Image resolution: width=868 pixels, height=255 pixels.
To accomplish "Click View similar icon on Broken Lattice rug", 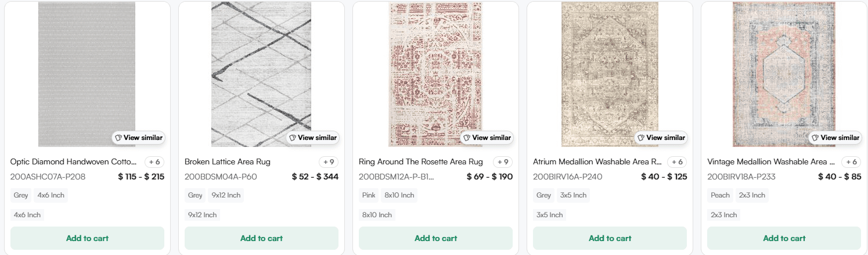I will [x=293, y=138].
